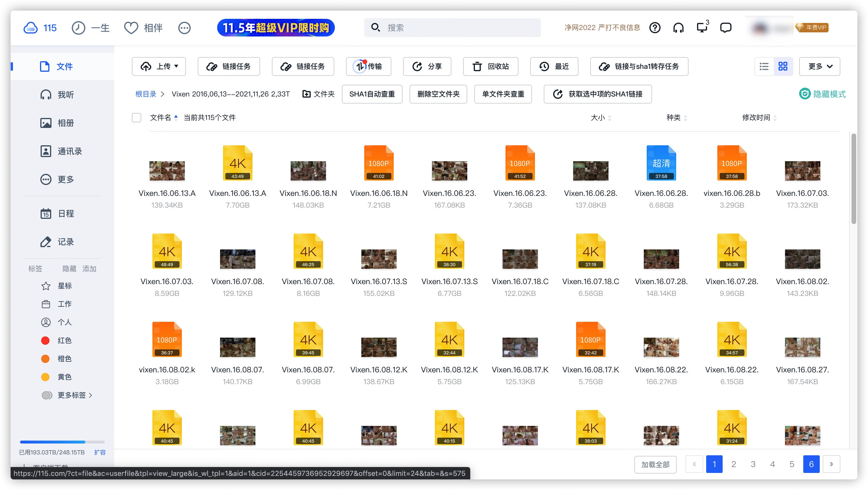The width and height of the screenshot is (868, 490).
Task: Open the 超清 file sized 6.68GB
Action: [661, 163]
